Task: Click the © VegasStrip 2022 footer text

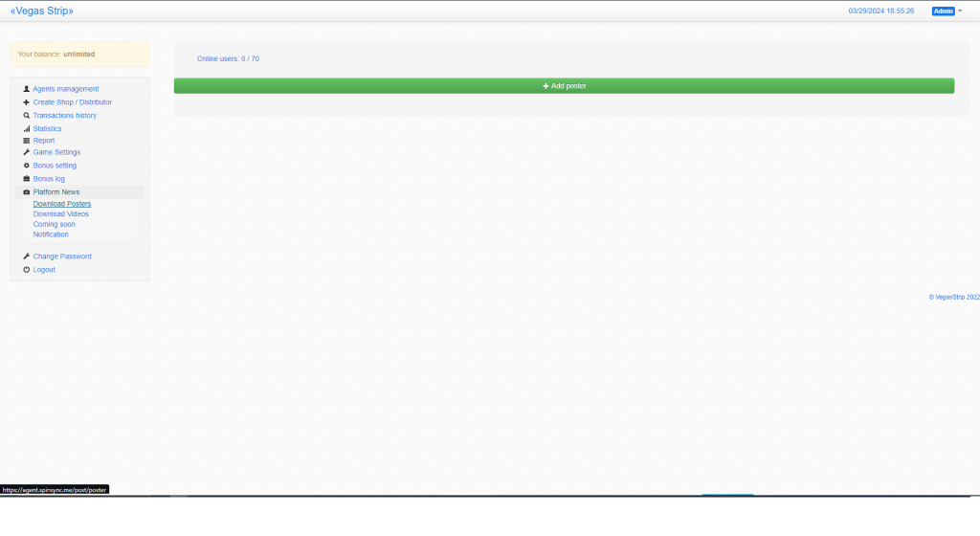Action: click(954, 298)
